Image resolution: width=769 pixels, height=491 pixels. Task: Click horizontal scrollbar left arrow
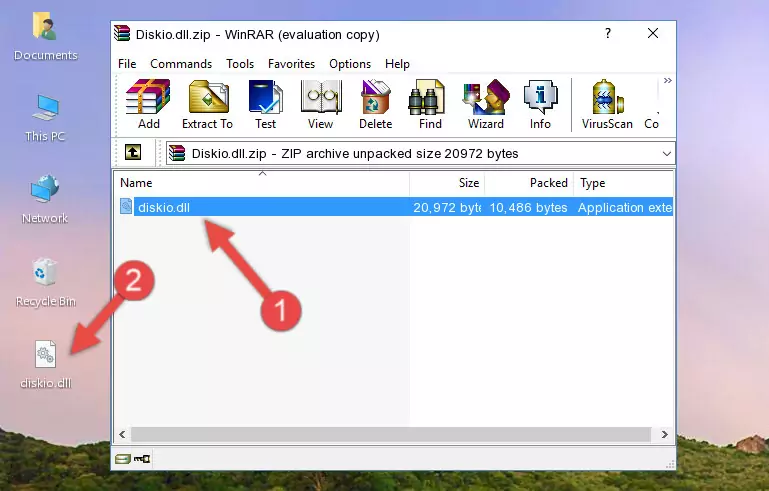tap(122, 434)
